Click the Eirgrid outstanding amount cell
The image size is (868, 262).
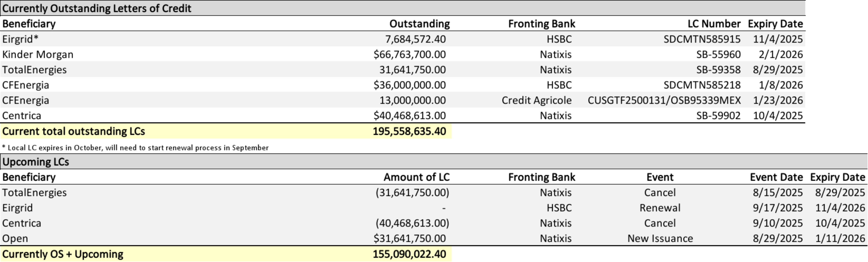[x=415, y=39]
